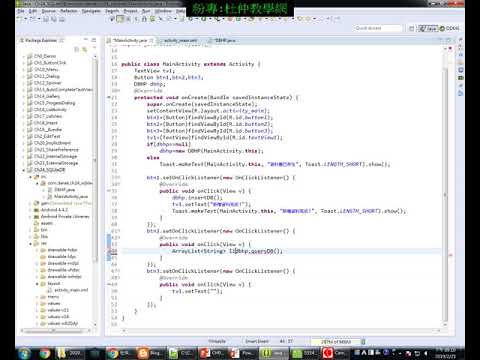This screenshot has width=480, height=360.
Task: Open the File menu
Action: [21, 11]
